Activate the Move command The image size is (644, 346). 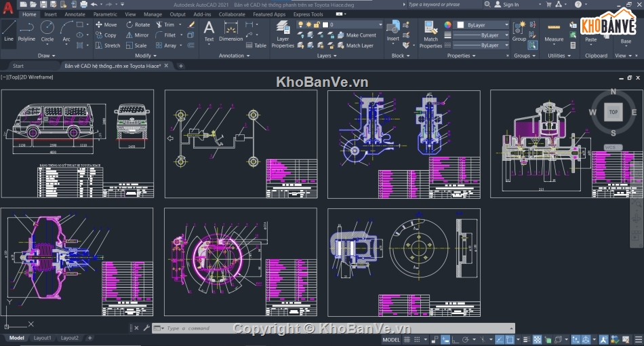coord(106,24)
